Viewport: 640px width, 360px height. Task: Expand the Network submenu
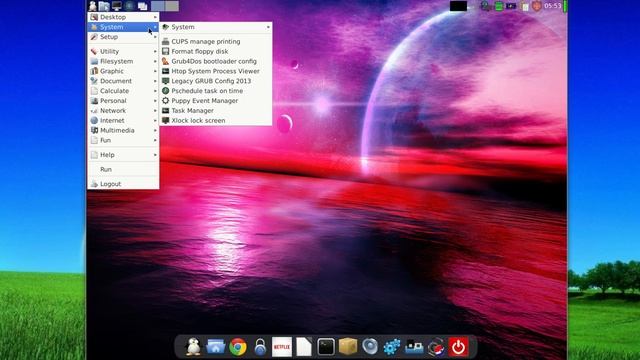123,111
